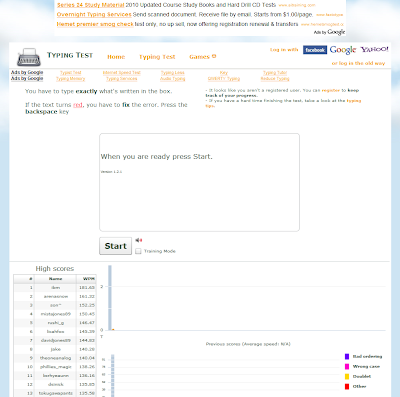This screenshot has height=397, width=400.
Task: Click the Bad ordering purple legend swatch
Action: point(347,357)
